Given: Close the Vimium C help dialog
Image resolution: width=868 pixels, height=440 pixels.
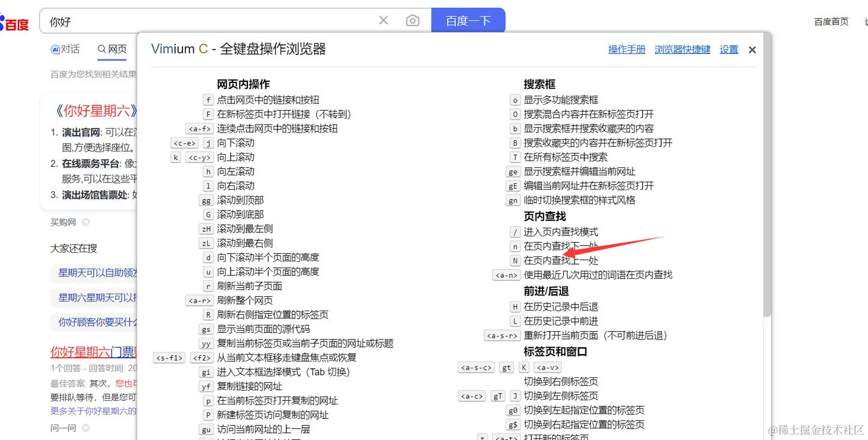Looking at the screenshot, I should pos(751,49).
